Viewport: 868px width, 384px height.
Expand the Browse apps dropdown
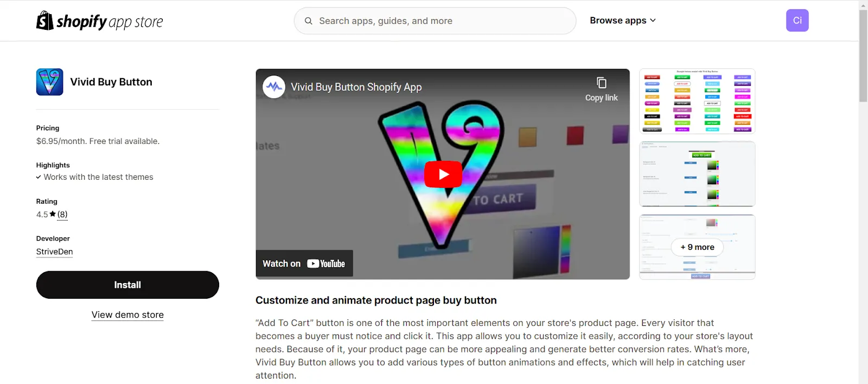[623, 20]
